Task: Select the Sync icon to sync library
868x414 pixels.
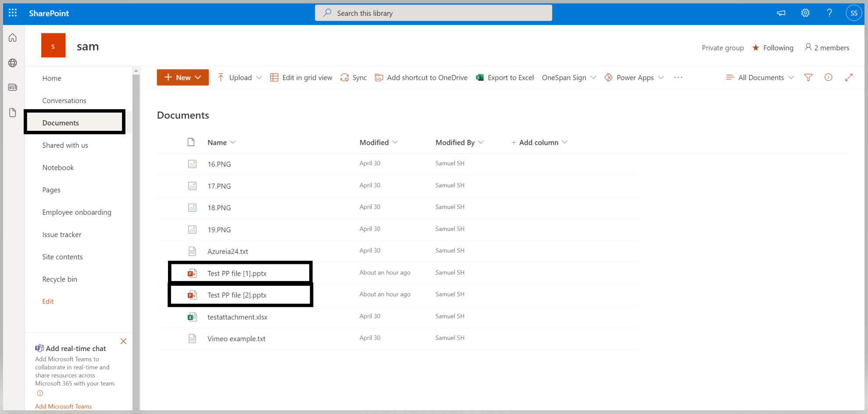Action: (x=345, y=77)
